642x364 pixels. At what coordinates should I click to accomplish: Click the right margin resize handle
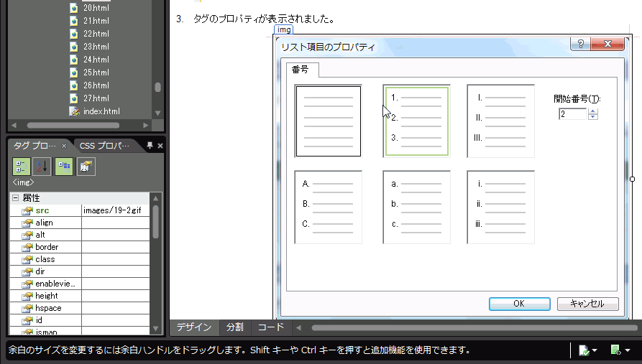[x=632, y=179]
